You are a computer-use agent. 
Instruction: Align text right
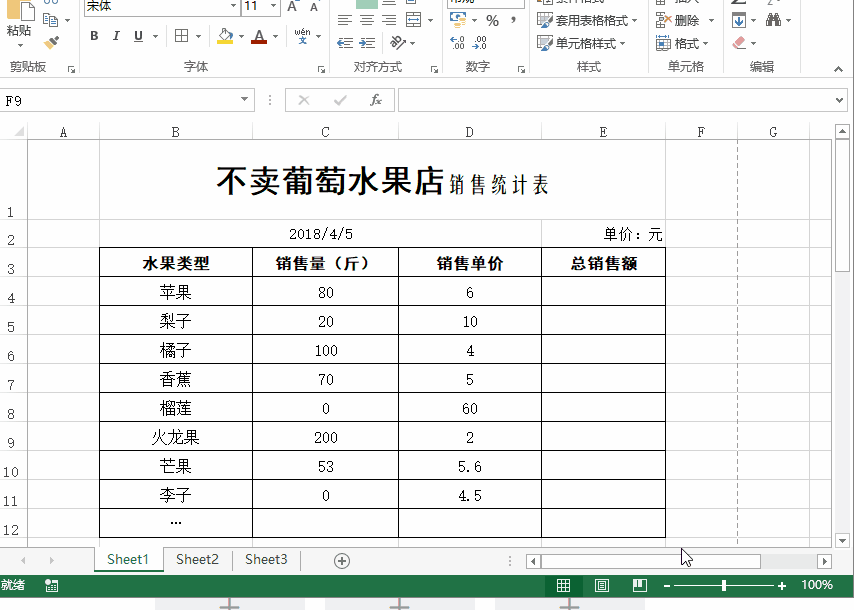[x=389, y=21]
